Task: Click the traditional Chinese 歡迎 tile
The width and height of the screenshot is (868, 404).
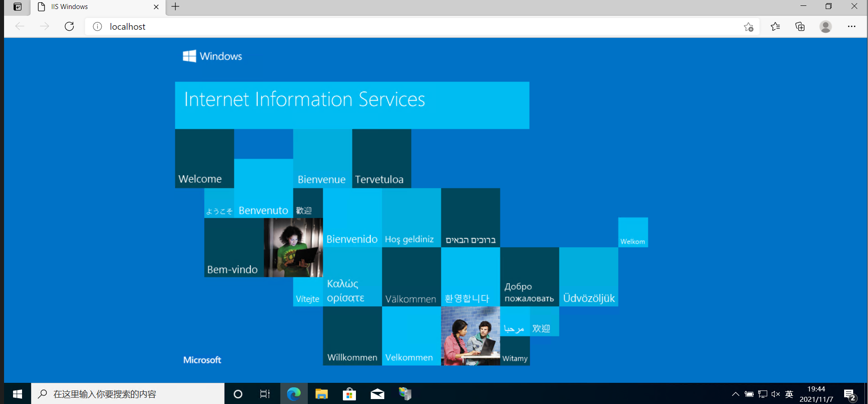Action: [x=308, y=203]
